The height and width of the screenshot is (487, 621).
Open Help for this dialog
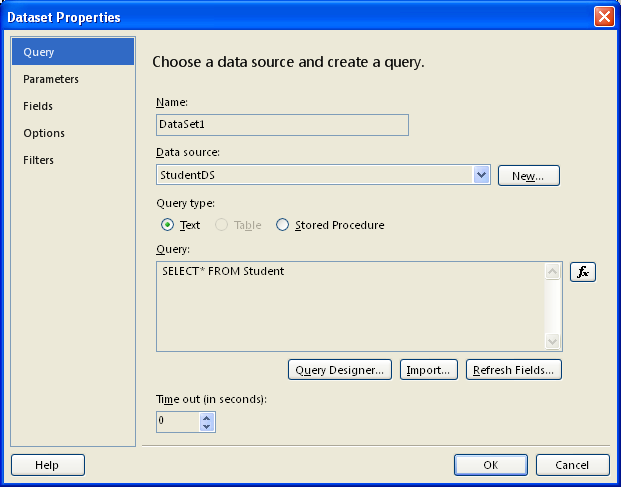point(48,465)
